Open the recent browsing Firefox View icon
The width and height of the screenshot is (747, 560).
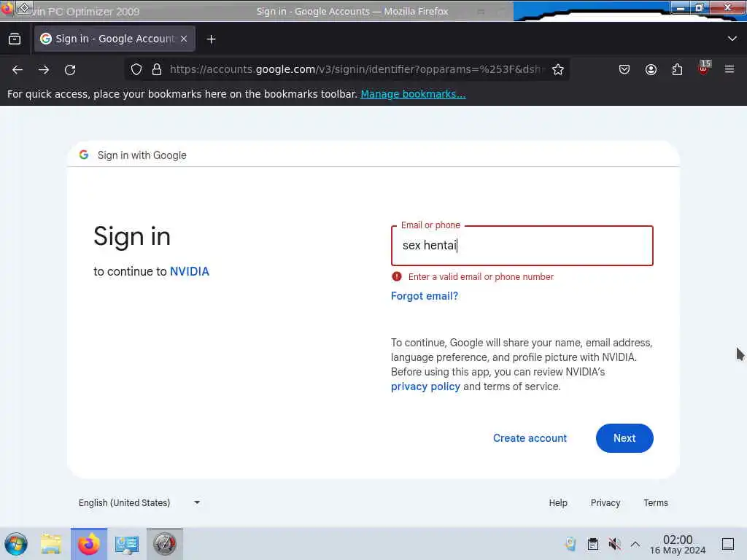point(15,39)
